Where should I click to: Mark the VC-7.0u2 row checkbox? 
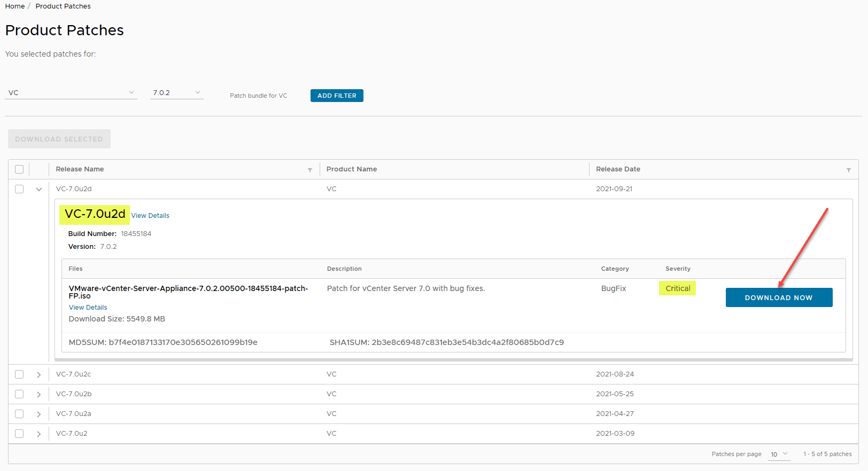pos(19,434)
